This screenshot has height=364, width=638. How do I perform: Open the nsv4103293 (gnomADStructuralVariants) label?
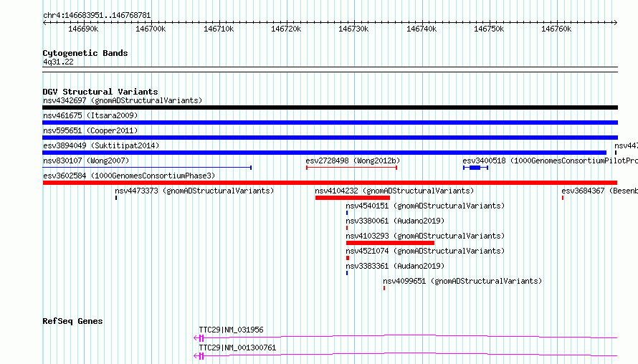tap(425, 236)
